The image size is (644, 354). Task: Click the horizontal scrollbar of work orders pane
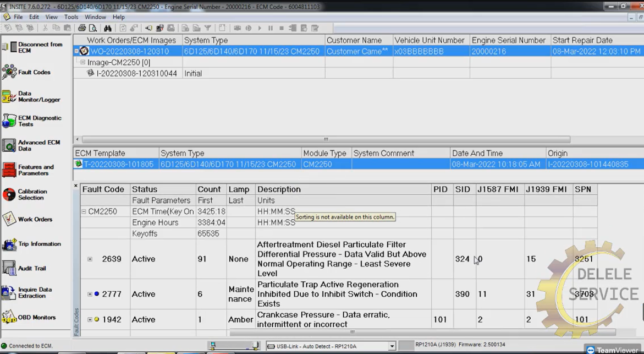326,139
